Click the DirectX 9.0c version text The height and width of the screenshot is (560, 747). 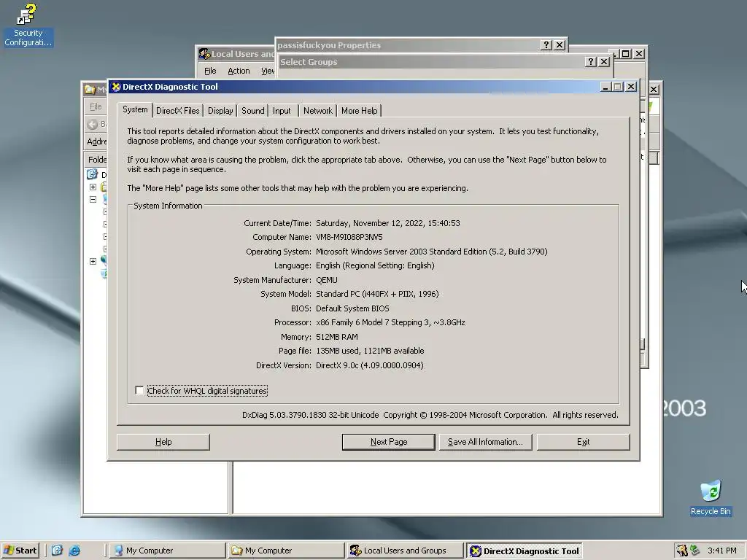coord(370,365)
